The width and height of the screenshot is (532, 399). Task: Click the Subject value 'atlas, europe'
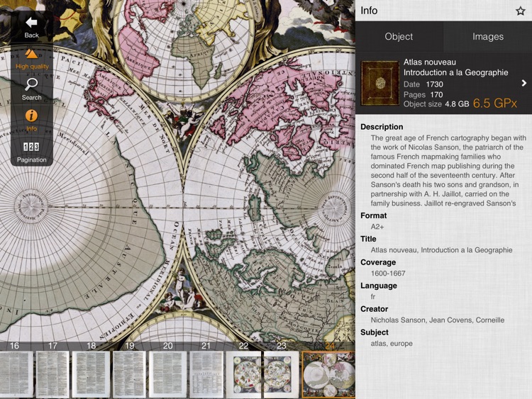pos(392,344)
